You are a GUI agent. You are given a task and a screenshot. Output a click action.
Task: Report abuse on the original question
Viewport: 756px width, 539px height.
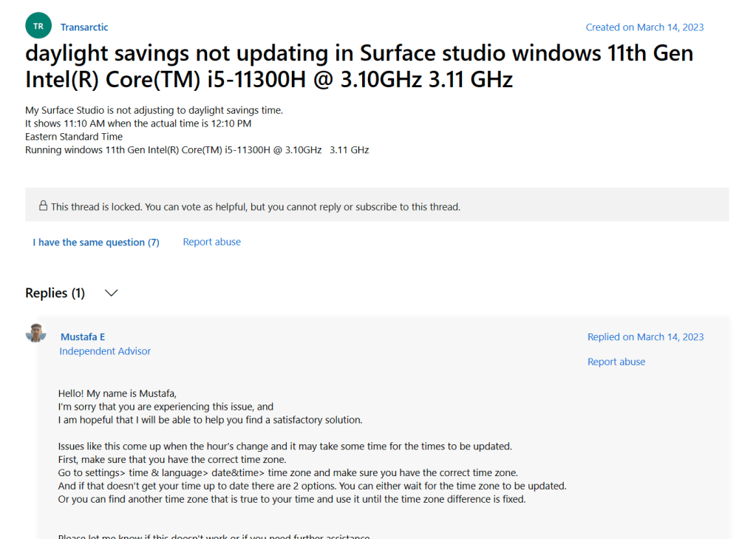211,242
